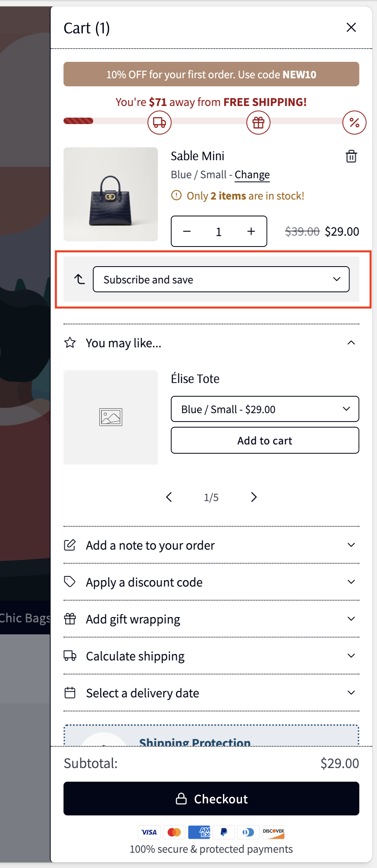Click the star icon next to You may like
The image size is (377, 868).
click(70, 343)
